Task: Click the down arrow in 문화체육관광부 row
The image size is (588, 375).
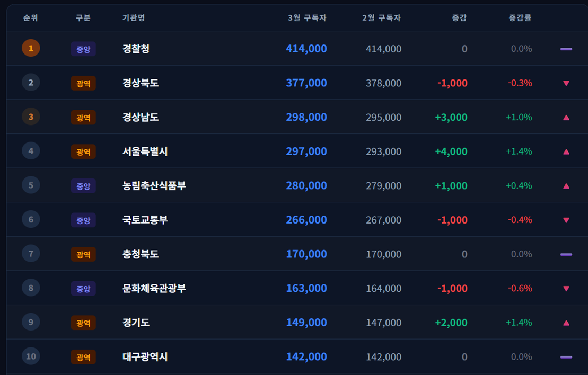Action: tap(566, 289)
